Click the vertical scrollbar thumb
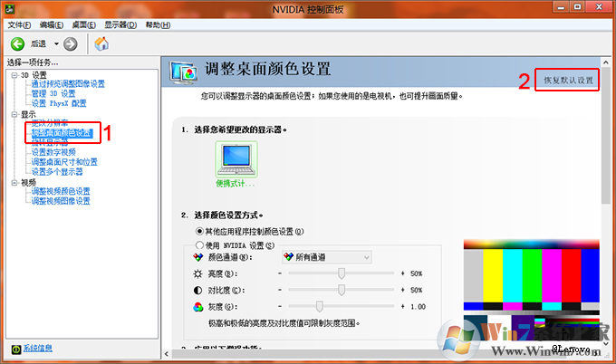The height and width of the screenshot is (364, 616). [606, 136]
